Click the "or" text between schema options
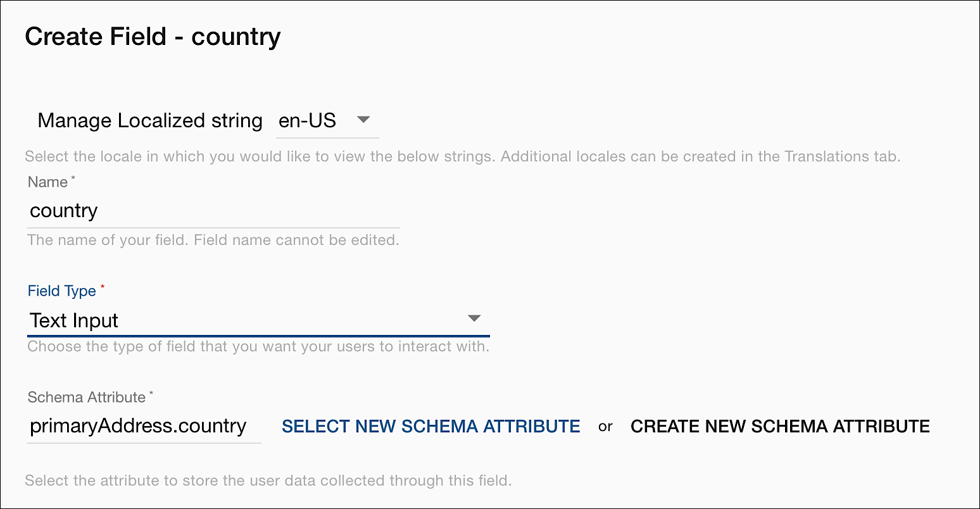Image resolution: width=980 pixels, height=509 pixels. (x=605, y=427)
